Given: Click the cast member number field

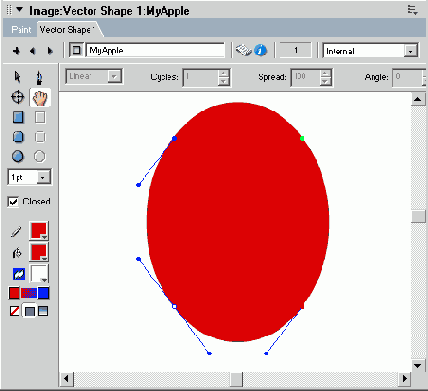Looking at the screenshot, I should pos(295,50).
